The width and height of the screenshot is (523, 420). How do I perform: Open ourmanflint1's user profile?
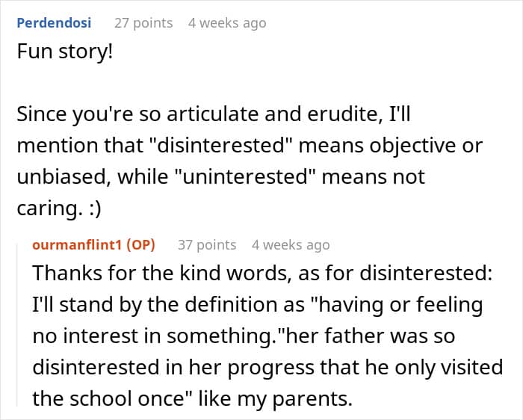pyautogui.click(x=78, y=245)
